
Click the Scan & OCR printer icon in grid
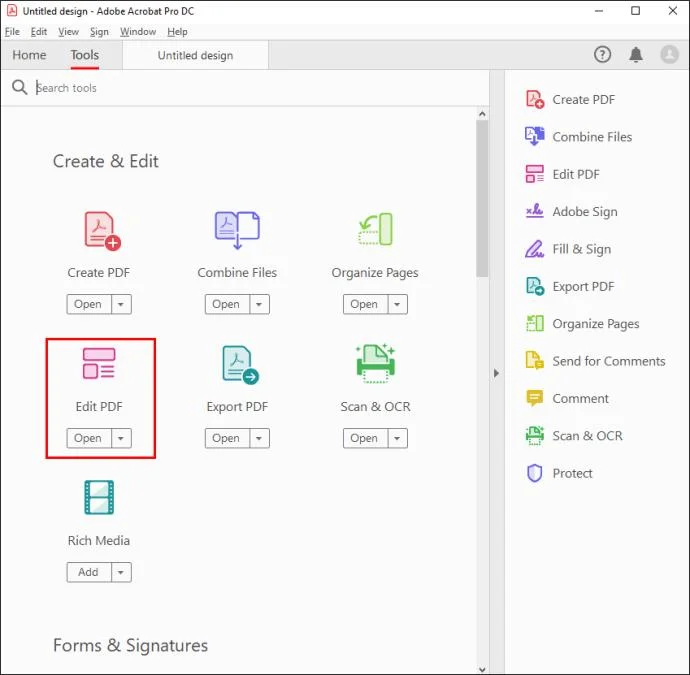click(x=375, y=363)
